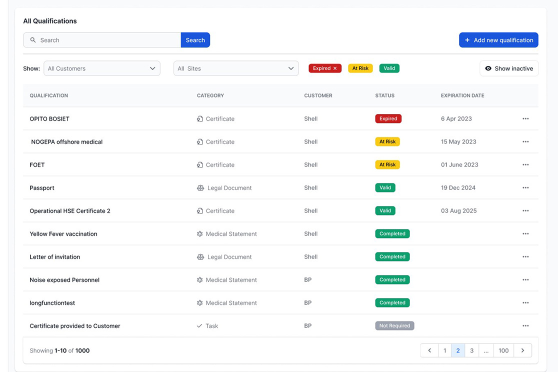Click the FOET qualification name

37,165
